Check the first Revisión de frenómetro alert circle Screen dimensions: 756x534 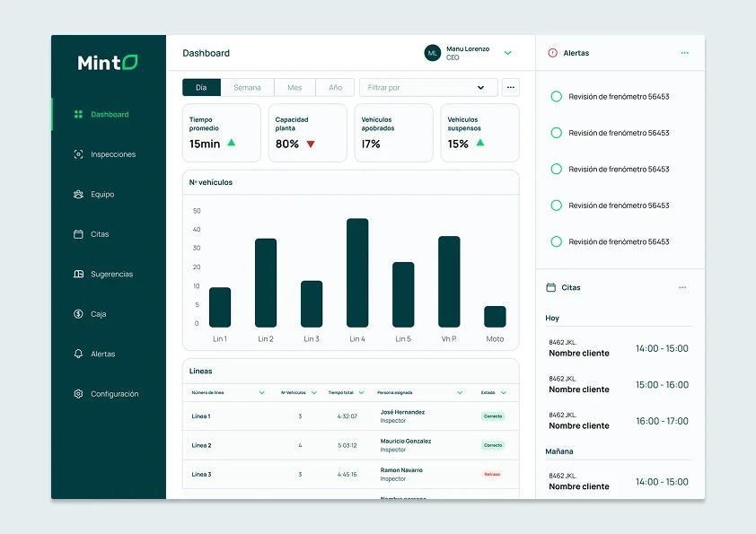point(557,96)
